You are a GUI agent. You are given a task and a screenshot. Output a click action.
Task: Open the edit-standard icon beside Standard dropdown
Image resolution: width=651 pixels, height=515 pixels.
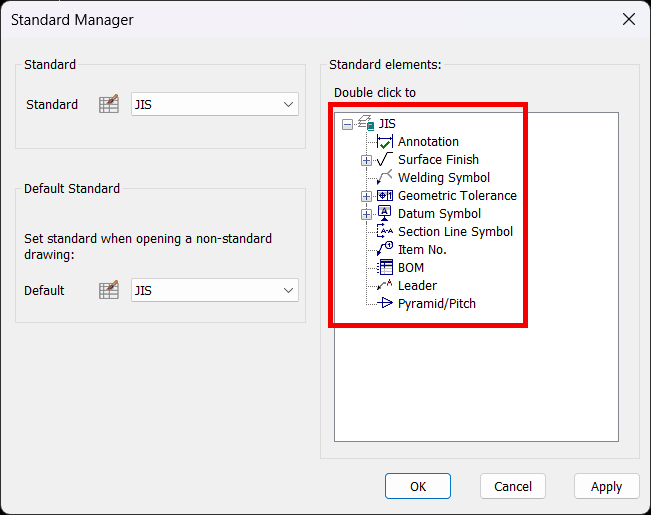109,104
